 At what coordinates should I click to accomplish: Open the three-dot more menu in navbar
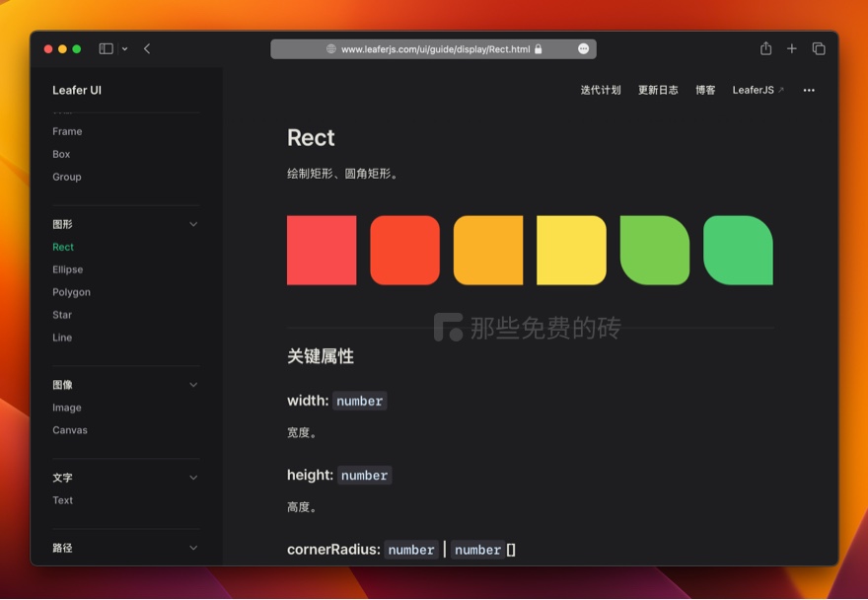coord(809,91)
